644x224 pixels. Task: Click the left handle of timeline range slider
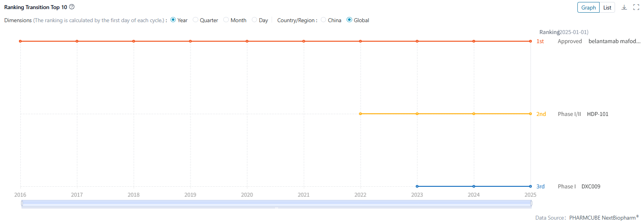22,203
